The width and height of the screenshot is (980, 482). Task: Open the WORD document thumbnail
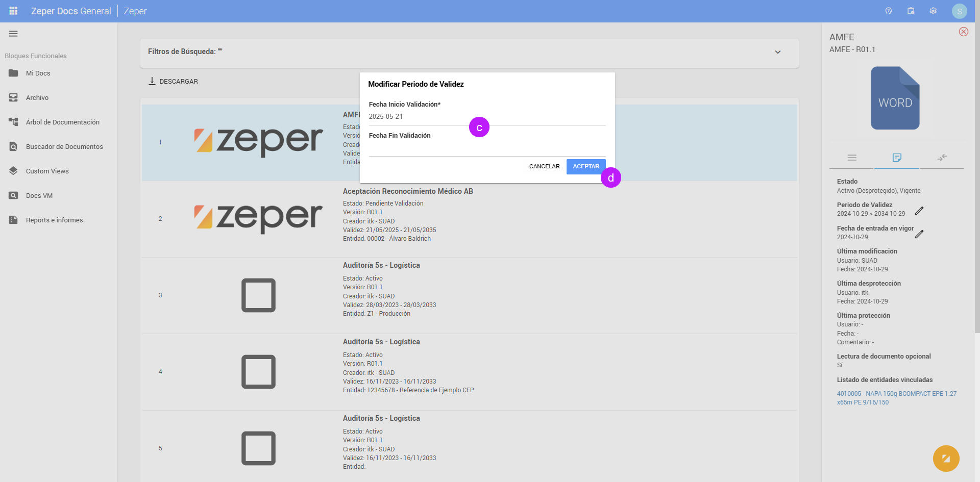click(x=895, y=98)
